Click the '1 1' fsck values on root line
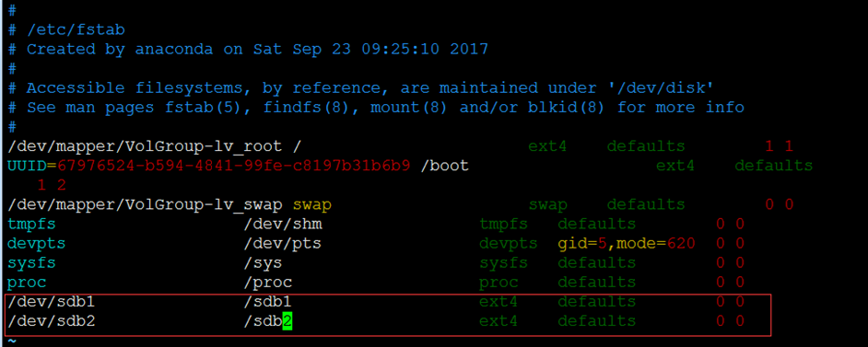This screenshot has width=868, height=347. pyautogui.click(x=779, y=146)
